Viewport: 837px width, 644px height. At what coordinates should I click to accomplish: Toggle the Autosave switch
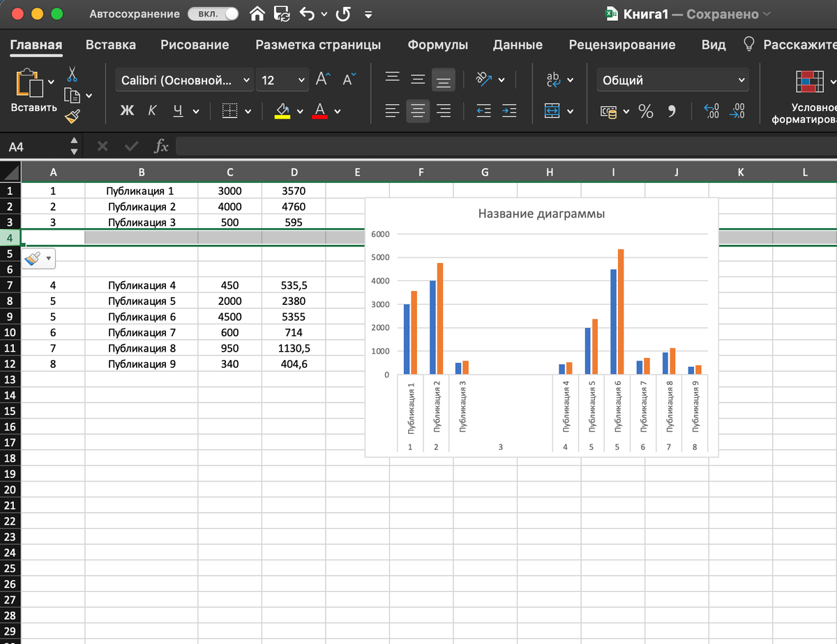coord(213,13)
